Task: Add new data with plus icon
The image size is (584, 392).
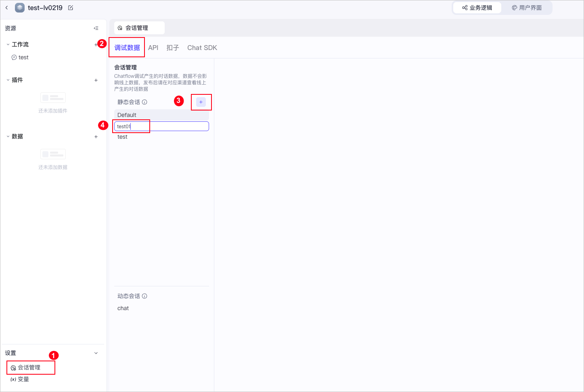Action: click(x=96, y=137)
